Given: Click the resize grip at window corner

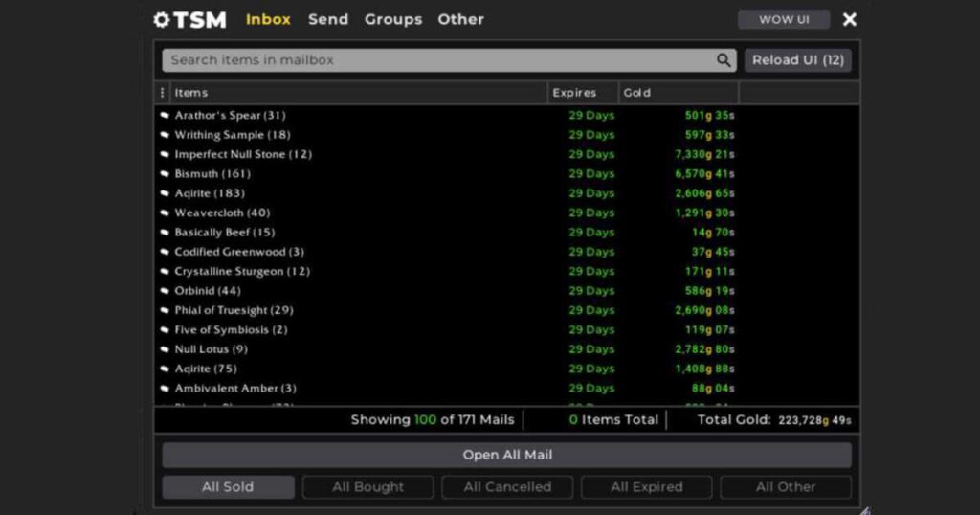Looking at the screenshot, I should (x=864, y=509).
